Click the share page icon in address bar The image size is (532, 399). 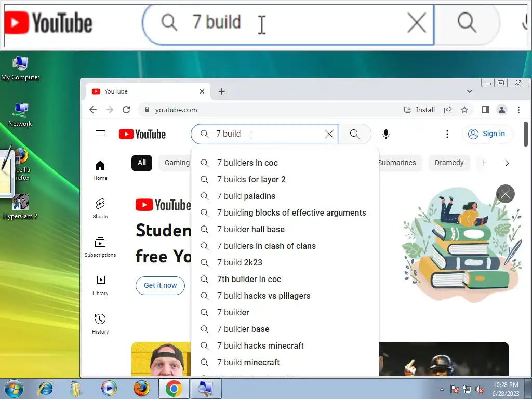(448, 110)
